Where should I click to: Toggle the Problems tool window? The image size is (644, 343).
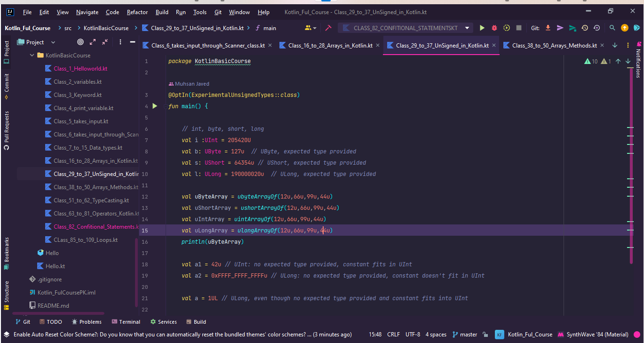(x=87, y=322)
